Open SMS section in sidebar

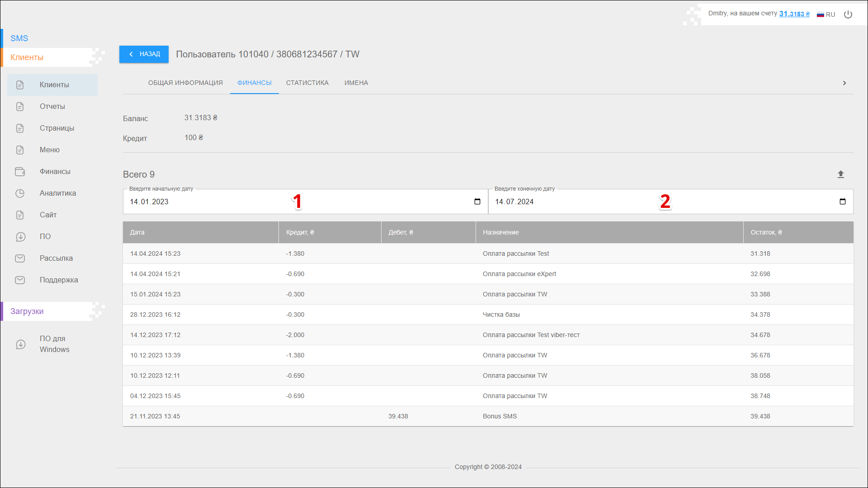tap(19, 38)
